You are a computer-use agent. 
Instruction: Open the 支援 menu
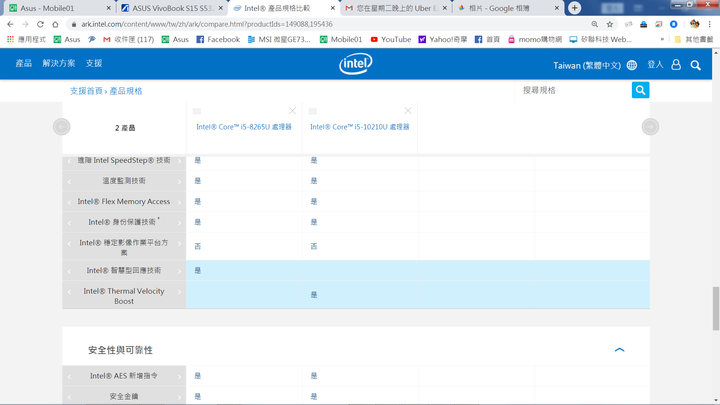94,63
